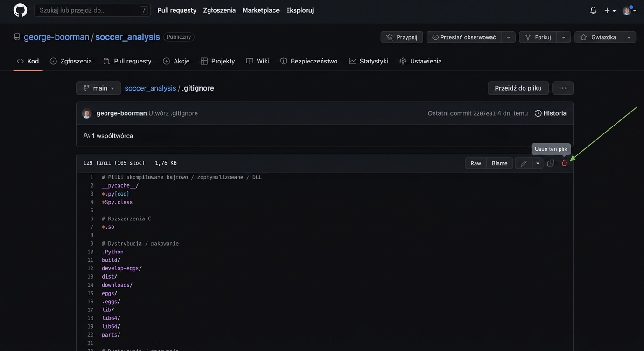Expand the Forkuj dropdown arrow
The width and height of the screenshot is (644, 351).
564,37
